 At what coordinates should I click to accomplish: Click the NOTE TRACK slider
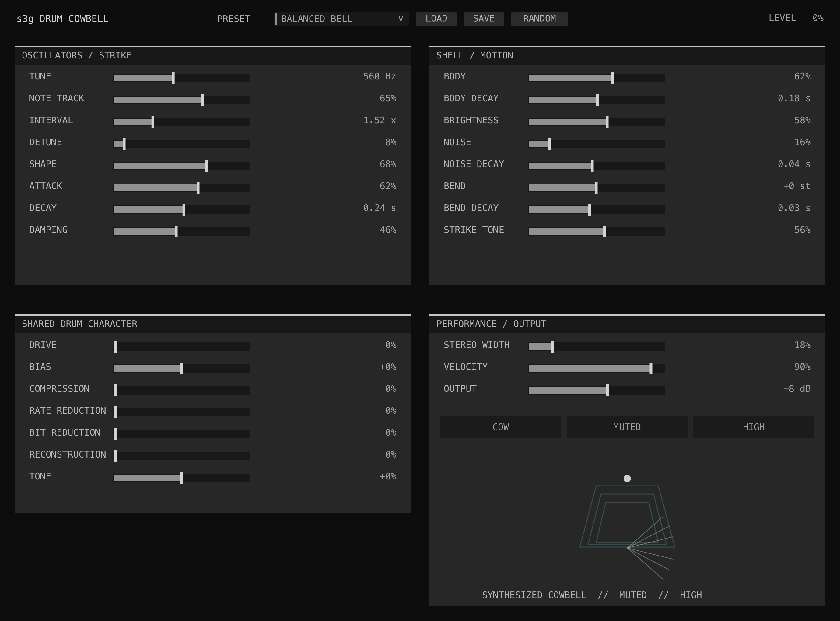pos(182,100)
